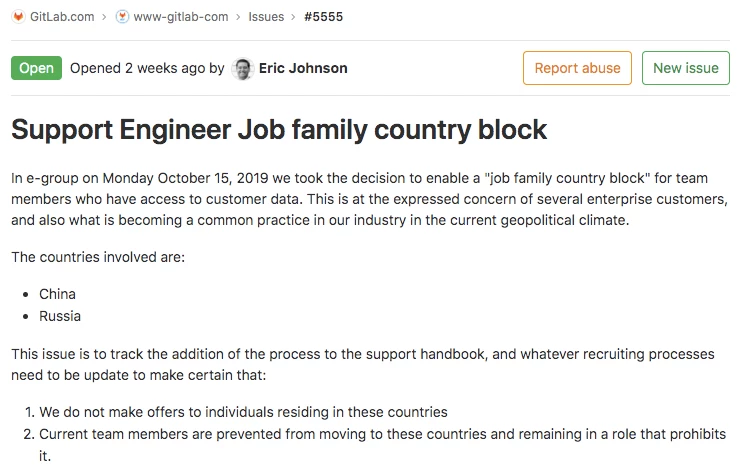The width and height of the screenshot is (743, 468).
Task: Click the www-gitlab-com project avatar icon
Action: (122, 16)
